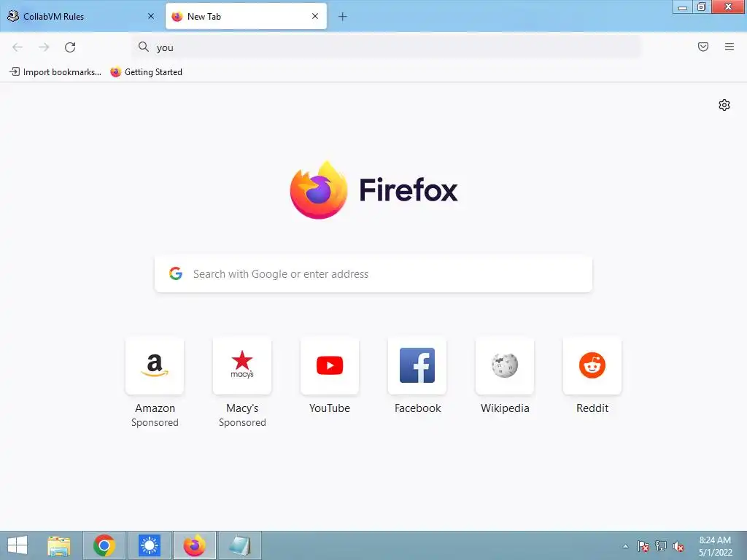
Task: Open the Action Center flag icon
Action: click(643, 546)
